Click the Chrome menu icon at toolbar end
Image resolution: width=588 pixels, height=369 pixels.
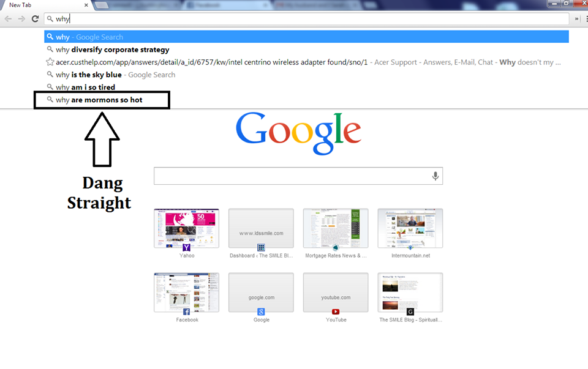(586, 19)
